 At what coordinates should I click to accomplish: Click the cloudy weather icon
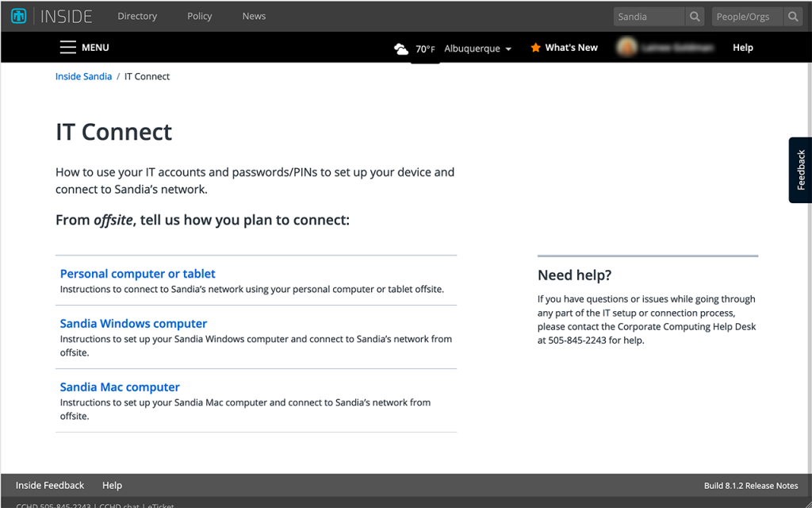tap(401, 48)
